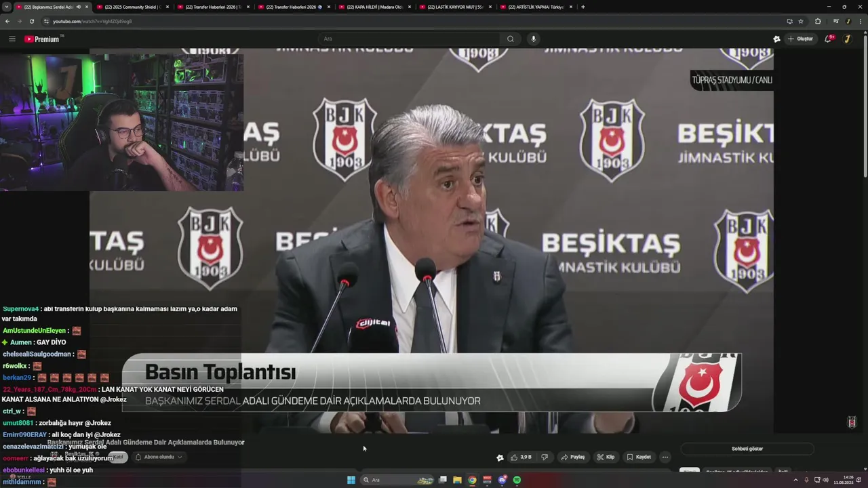The width and height of the screenshot is (868, 488).
Task: Click the search magnifier button
Action: (511, 39)
